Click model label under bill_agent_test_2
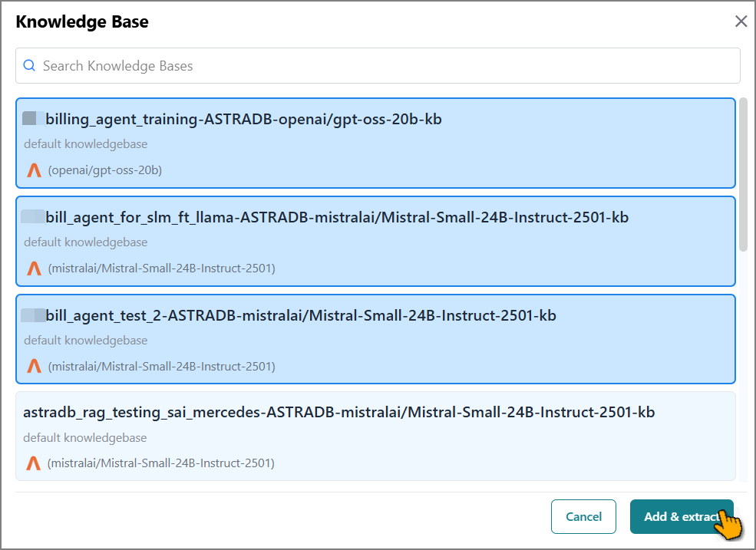 pyautogui.click(x=161, y=367)
